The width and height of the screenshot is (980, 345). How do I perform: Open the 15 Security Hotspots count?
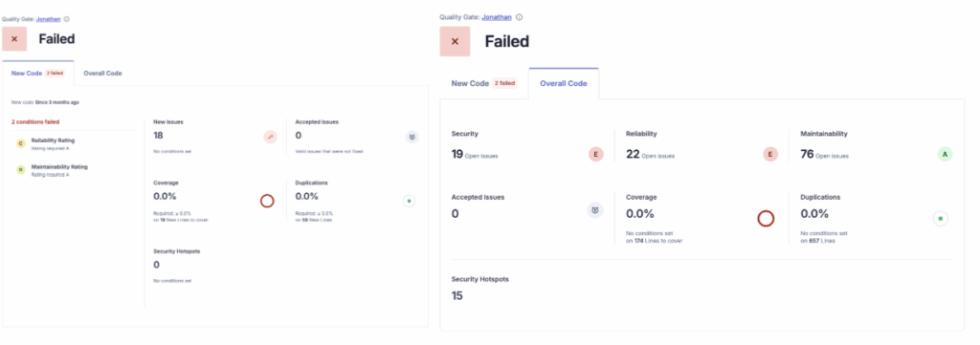457,295
